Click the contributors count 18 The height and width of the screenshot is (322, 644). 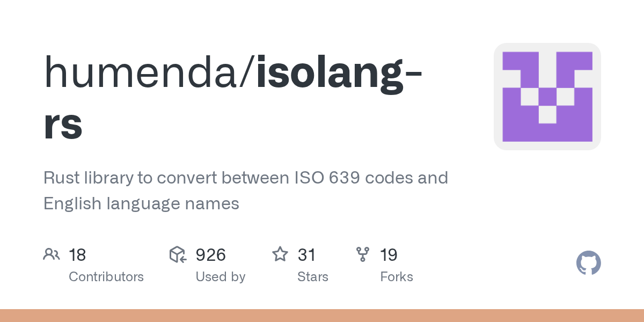click(77, 255)
